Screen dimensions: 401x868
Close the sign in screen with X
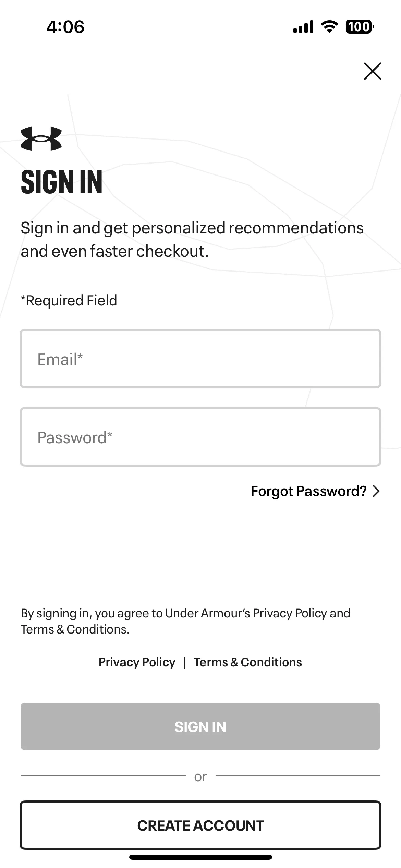(x=373, y=71)
